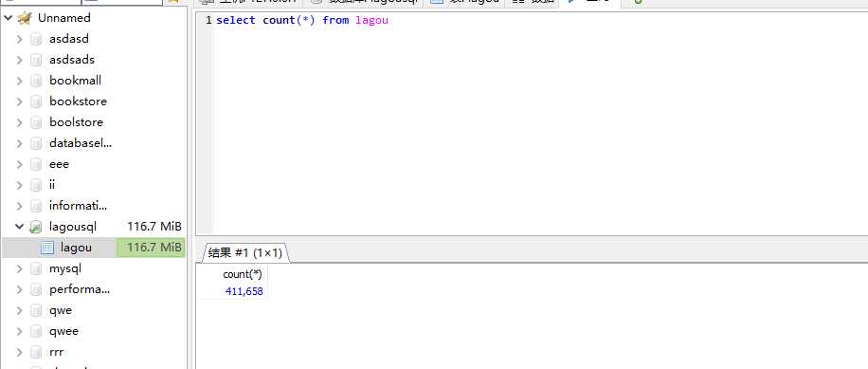Select the boolstore database name
The height and width of the screenshot is (369, 868).
point(77,122)
